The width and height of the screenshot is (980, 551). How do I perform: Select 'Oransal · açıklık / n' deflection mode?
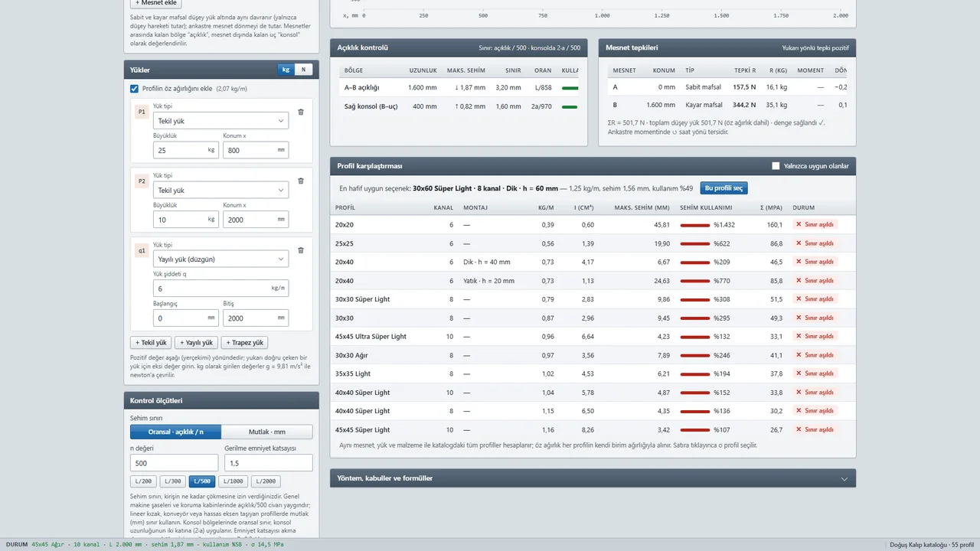point(175,432)
